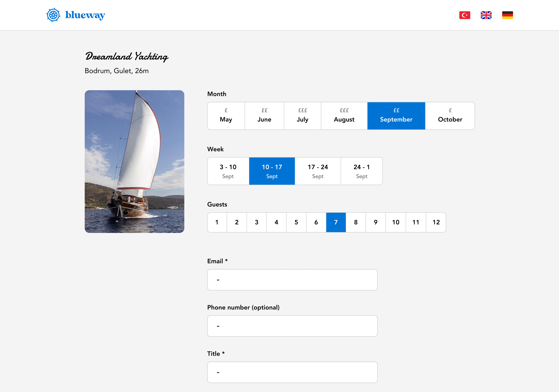Focus the Email input field

point(292,280)
